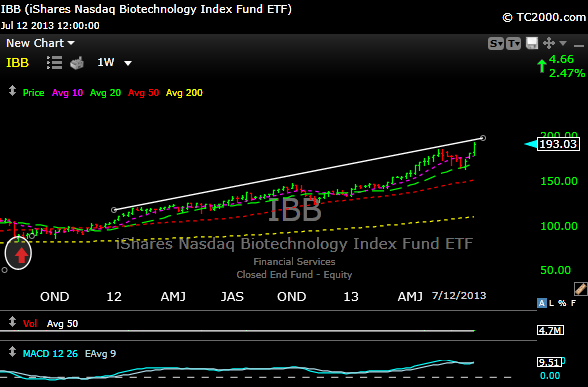The image size is (588, 387).
Task: Click the 9.51 MACD value label
Action: (549, 362)
